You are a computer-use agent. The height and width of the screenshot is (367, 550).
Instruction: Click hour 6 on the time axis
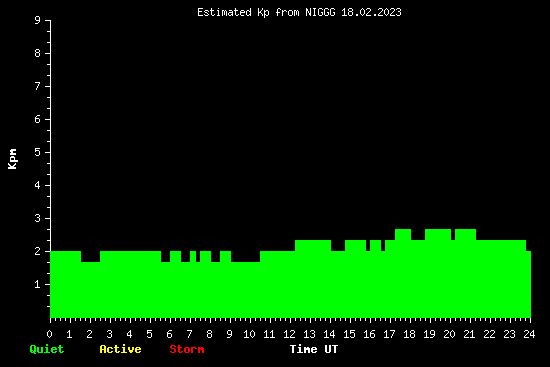(x=169, y=334)
